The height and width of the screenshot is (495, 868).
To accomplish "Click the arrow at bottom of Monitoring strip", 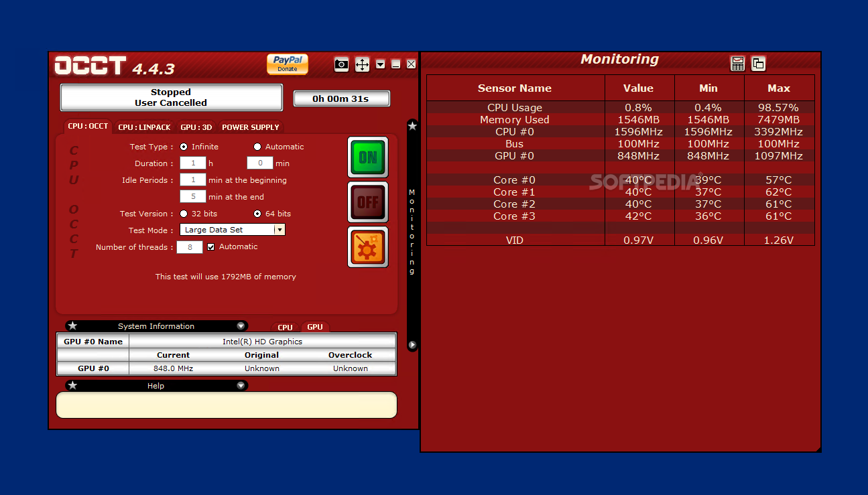I will (x=413, y=345).
